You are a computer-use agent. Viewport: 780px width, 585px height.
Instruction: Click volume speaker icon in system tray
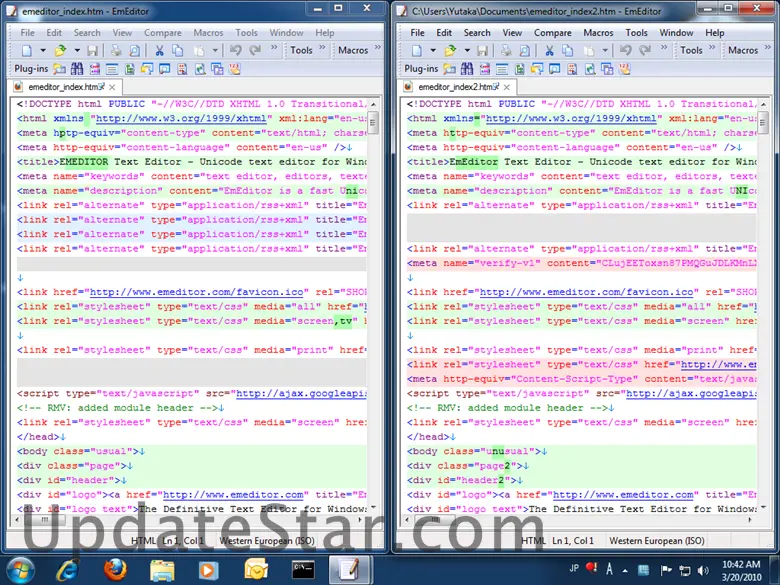coord(703,570)
